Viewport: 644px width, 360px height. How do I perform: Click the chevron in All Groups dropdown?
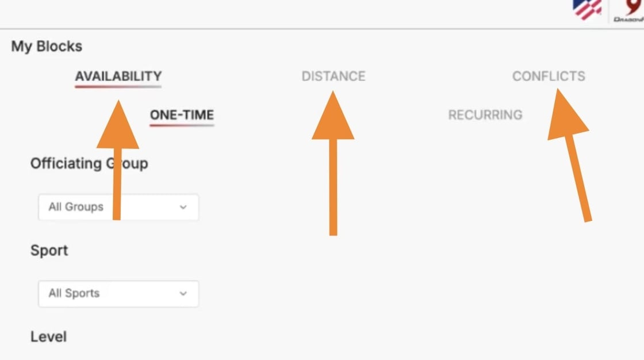coord(183,207)
